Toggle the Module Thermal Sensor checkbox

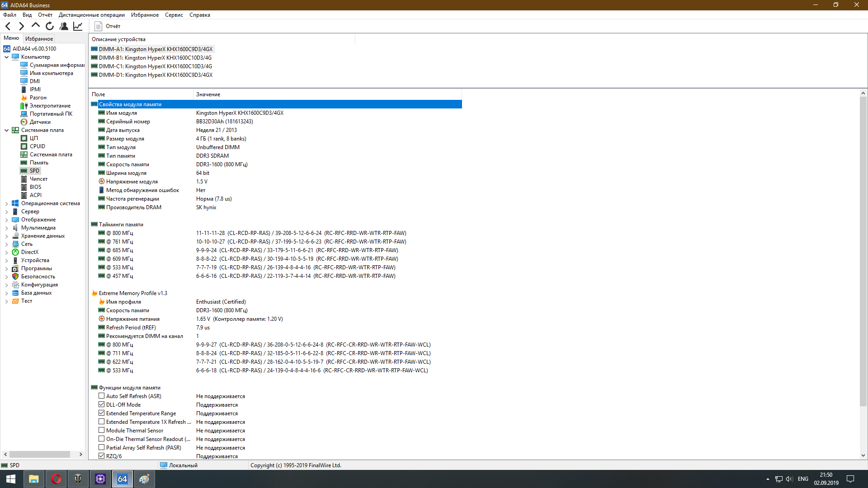pyautogui.click(x=102, y=431)
